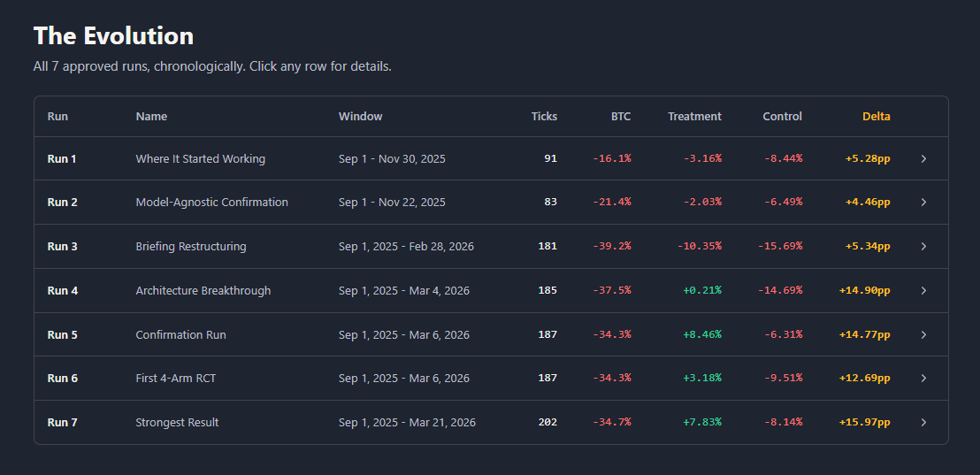Expand Run 7 Strongest Result chevron
Viewport: 980px width, 475px height.
(x=923, y=423)
